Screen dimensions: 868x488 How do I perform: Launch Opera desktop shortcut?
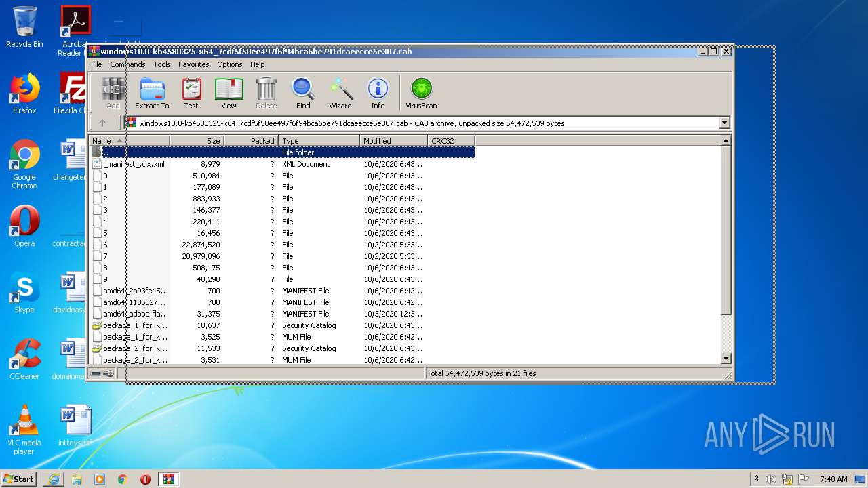point(24,226)
